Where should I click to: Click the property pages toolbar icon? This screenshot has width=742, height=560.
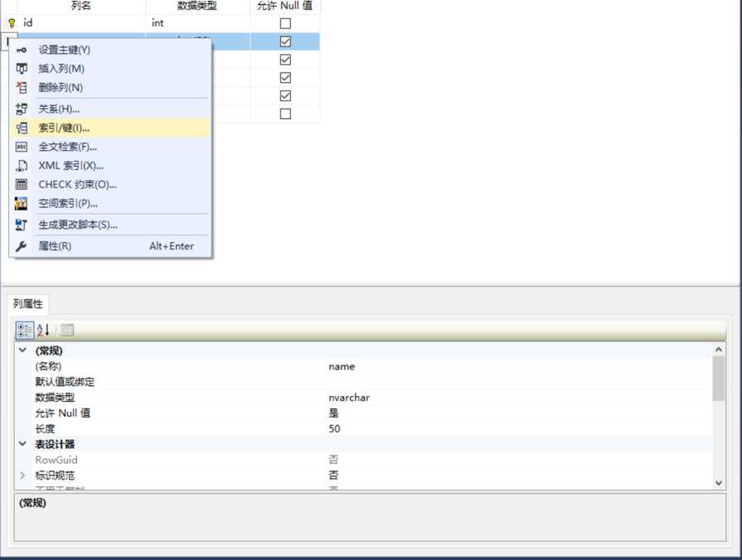67,331
